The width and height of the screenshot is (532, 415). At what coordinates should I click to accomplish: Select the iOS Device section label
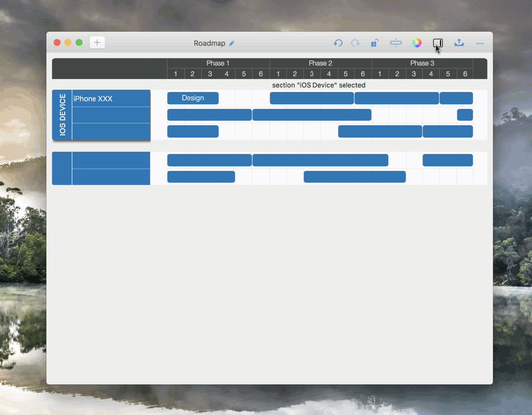coord(62,115)
